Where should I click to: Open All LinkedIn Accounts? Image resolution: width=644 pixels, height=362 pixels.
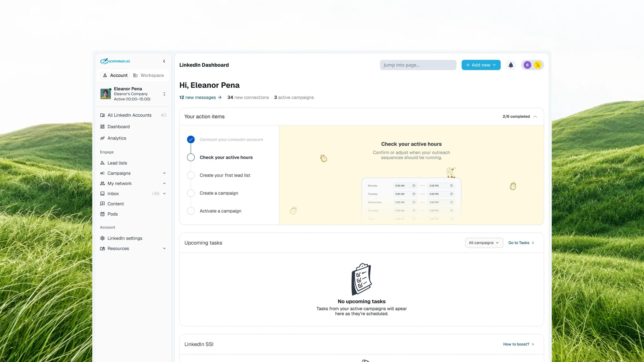click(133, 115)
